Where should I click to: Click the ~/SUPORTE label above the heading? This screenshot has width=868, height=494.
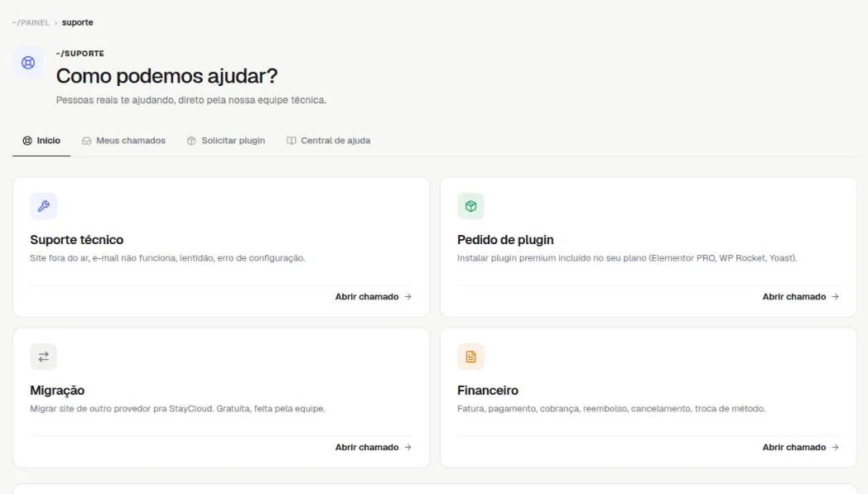point(80,54)
